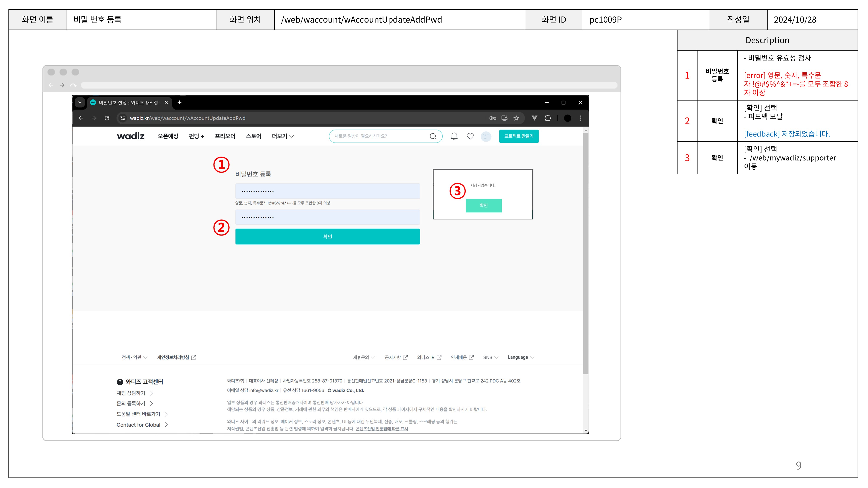Confirm the 저장되었습니다 modal 확인 button

point(483,205)
